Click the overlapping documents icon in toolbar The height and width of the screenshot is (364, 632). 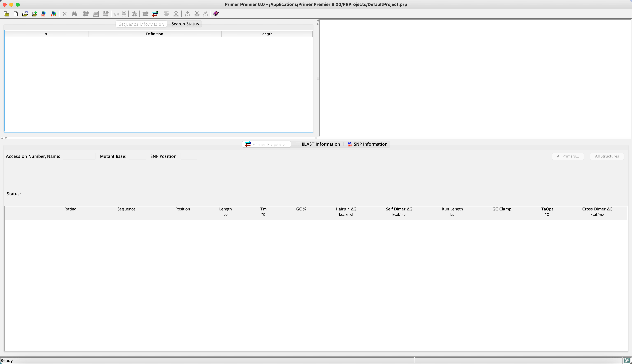(x=6, y=14)
